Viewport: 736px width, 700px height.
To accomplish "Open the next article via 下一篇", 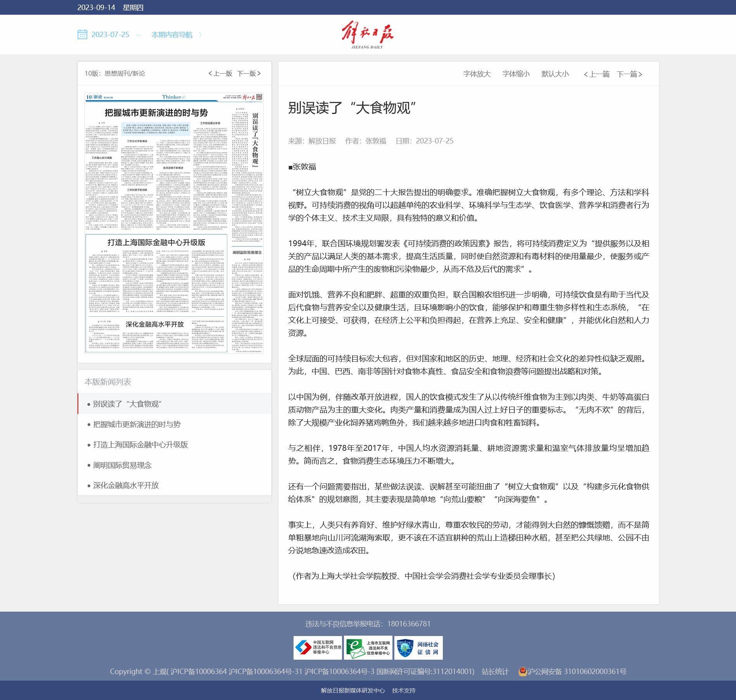I will pos(629,74).
